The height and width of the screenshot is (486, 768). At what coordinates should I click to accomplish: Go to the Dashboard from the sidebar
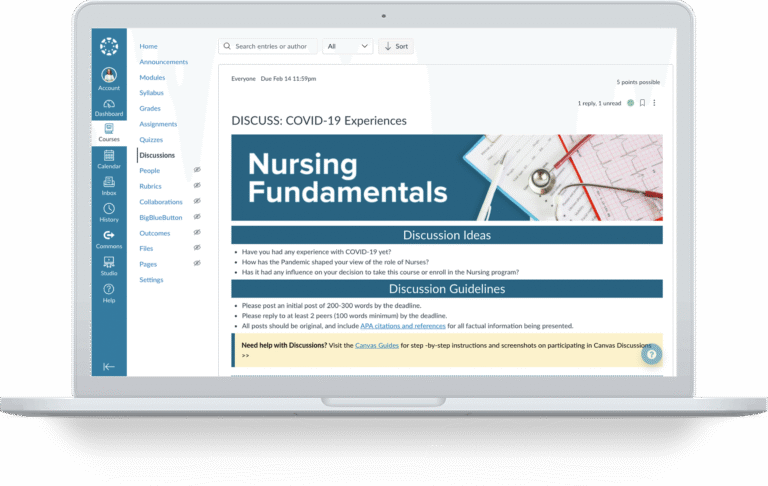tap(109, 105)
